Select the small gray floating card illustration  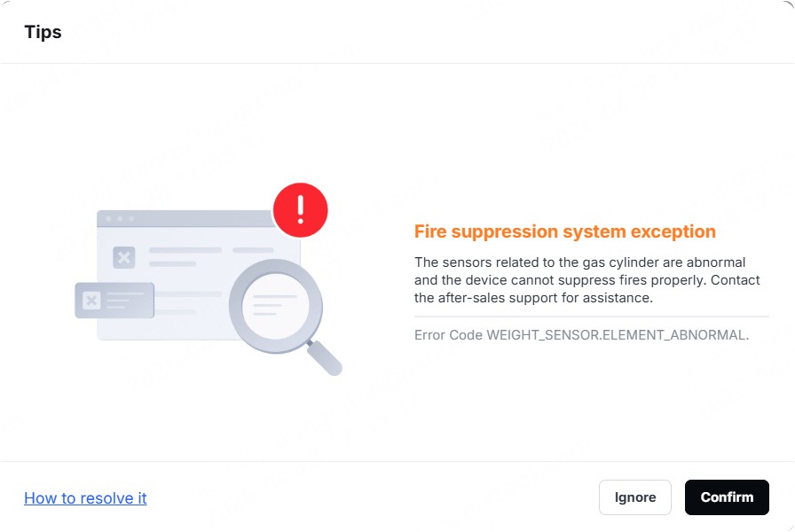tap(114, 301)
